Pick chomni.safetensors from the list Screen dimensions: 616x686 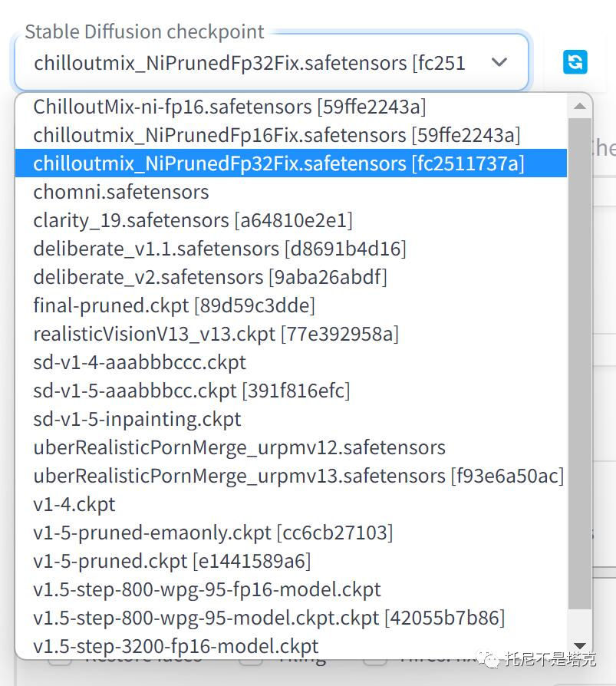click(x=291, y=192)
